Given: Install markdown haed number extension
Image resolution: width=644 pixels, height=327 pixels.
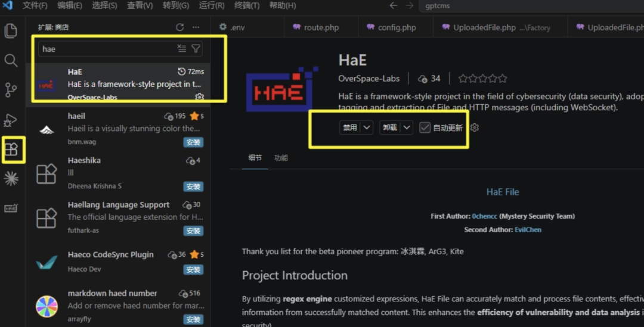Looking at the screenshot, I should coord(193,319).
